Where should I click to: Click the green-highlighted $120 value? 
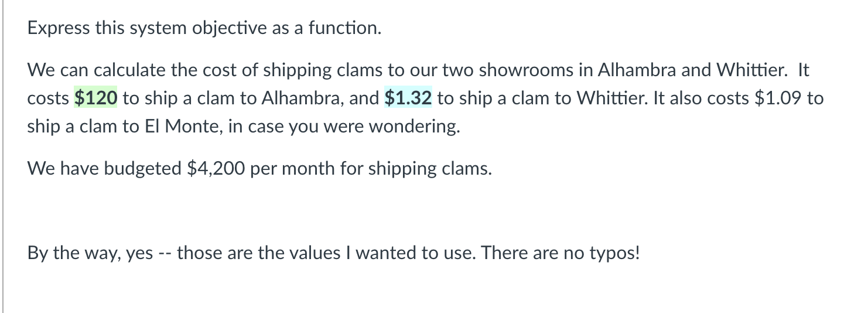[96, 98]
